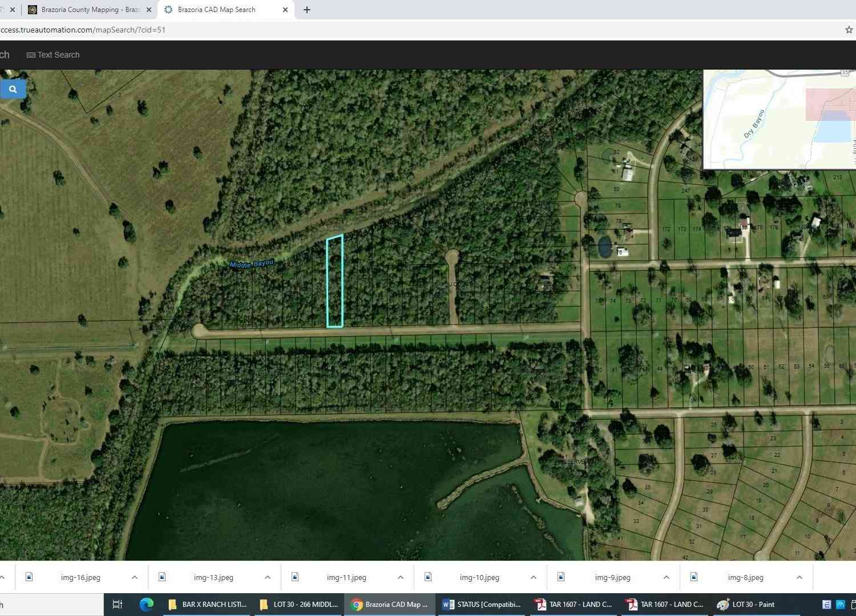Click the address bar URL
The height and width of the screenshot is (616, 856).
click(x=83, y=30)
